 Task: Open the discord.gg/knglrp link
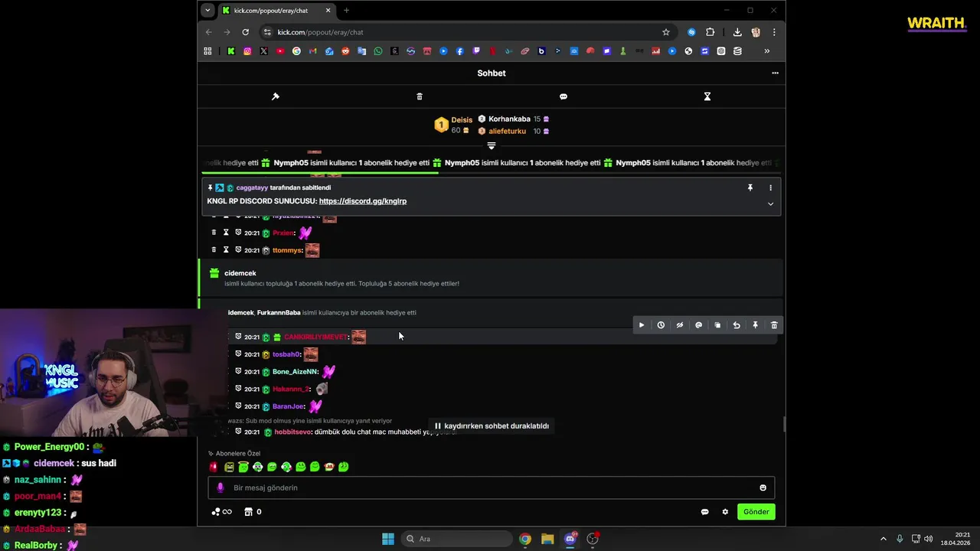pyautogui.click(x=363, y=201)
